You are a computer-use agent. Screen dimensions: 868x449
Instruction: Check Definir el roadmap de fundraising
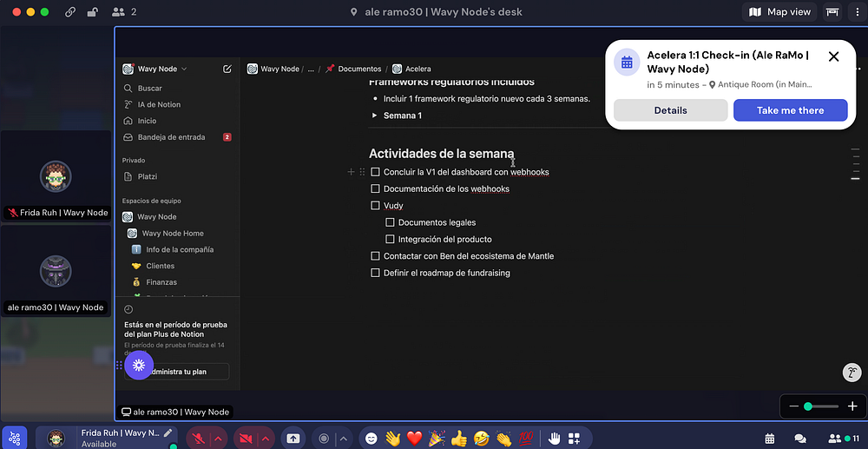tap(375, 273)
